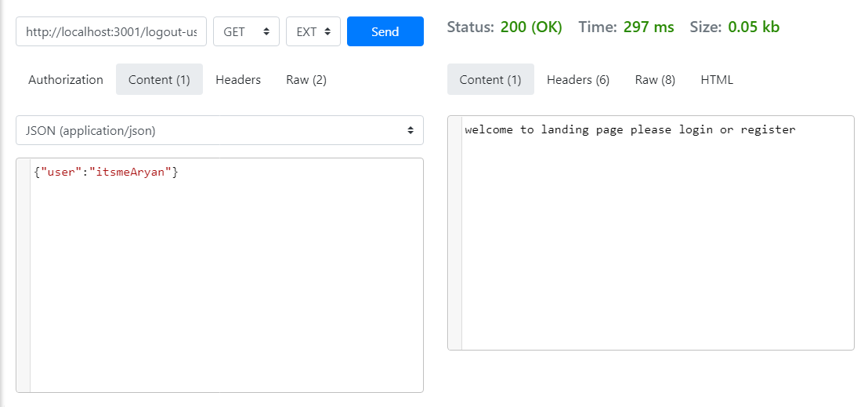Screen dimensions: 868x407
Task: Click the response editor line-number gutter
Action: pyautogui.click(x=454, y=233)
